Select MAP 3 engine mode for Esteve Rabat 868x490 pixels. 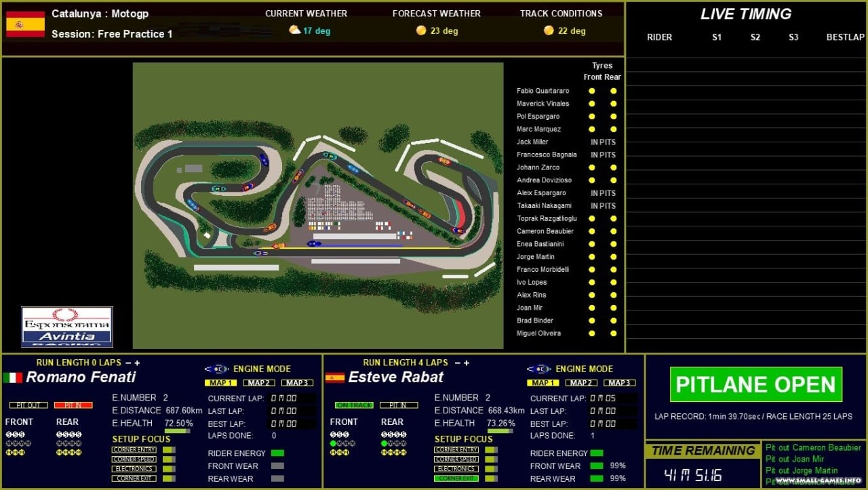[x=619, y=383]
